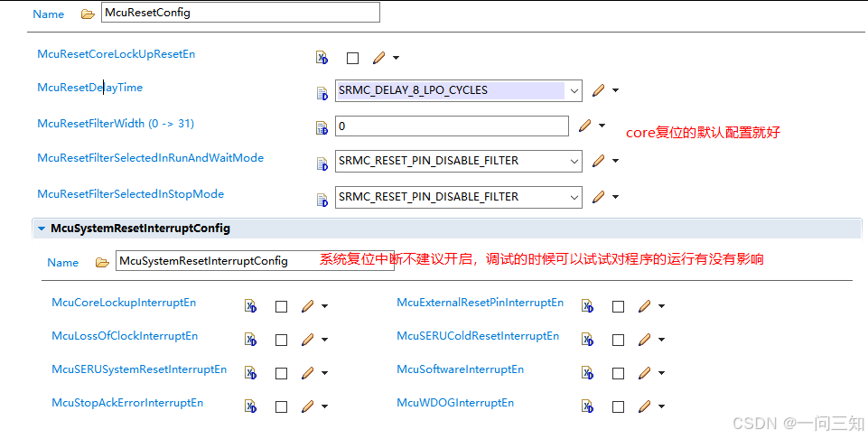The image size is (868, 439).
Task: Click the McuSoftwareInterruptEn parameter label
Action: point(460,369)
